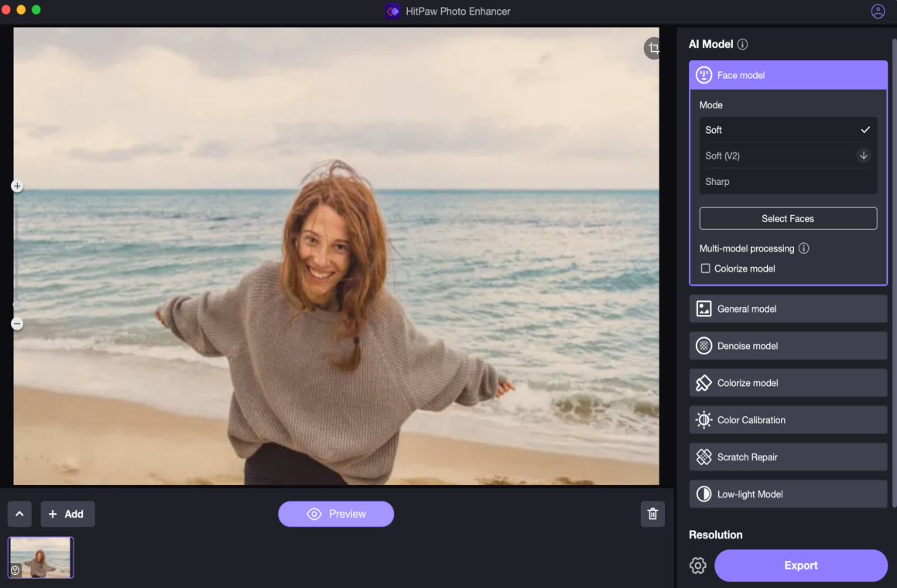Click the General model picture icon

(704, 309)
